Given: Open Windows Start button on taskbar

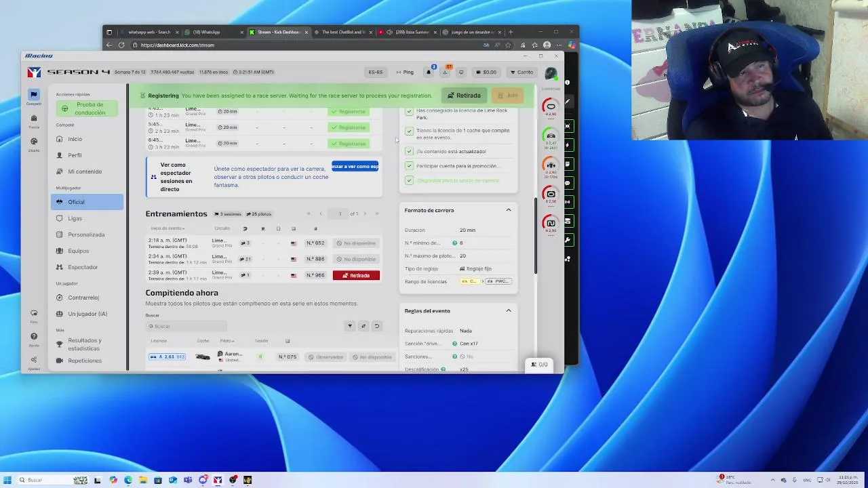Looking at the screenshot, I should [x=7, y=480].
